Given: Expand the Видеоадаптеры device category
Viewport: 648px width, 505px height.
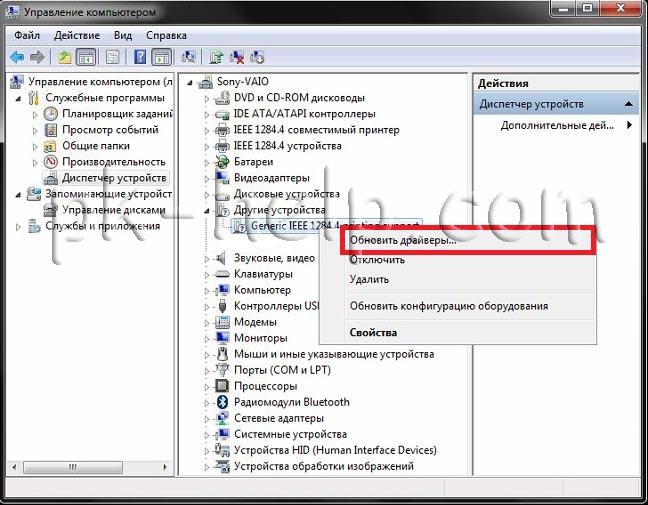Looking at the screenshot, I should (208, 178).
